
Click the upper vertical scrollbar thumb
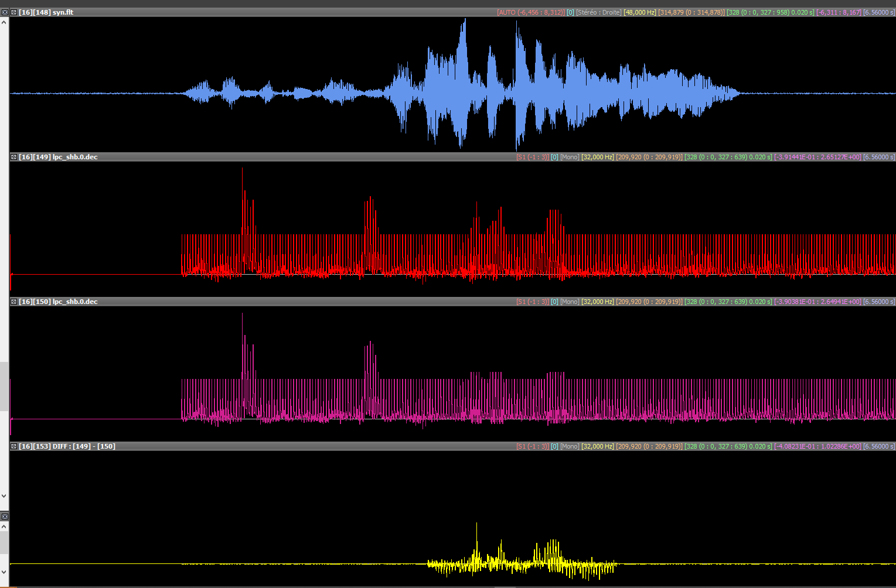(4, 387)
